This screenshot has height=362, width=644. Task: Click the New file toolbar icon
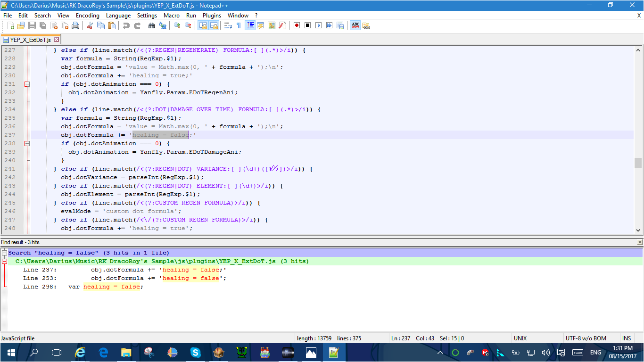tap(10, 25)
